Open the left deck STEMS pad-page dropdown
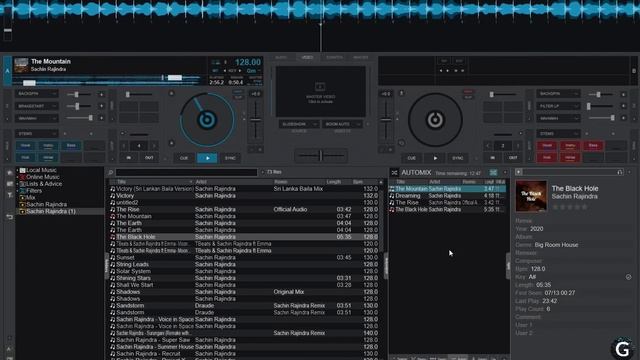 coord(36,133)
